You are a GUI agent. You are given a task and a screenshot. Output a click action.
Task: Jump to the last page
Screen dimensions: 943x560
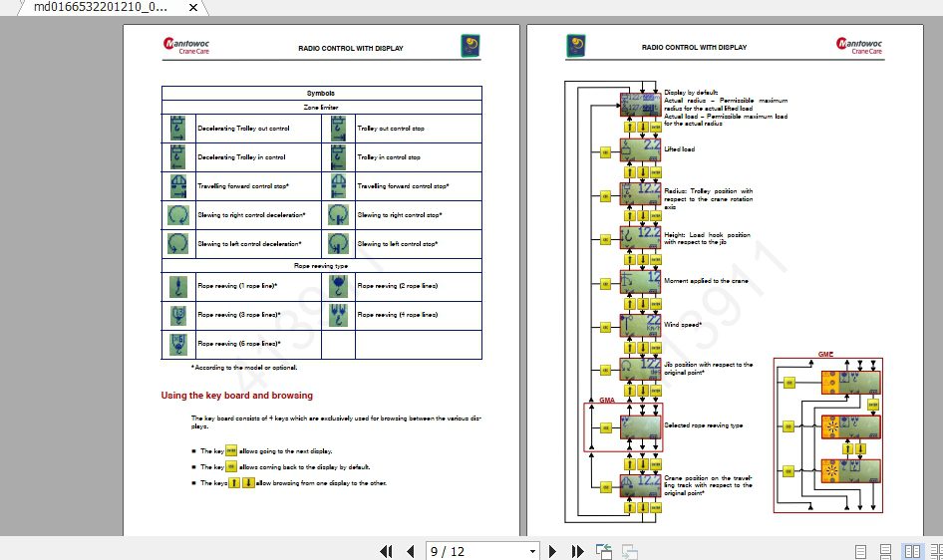[x=578, y=551]
